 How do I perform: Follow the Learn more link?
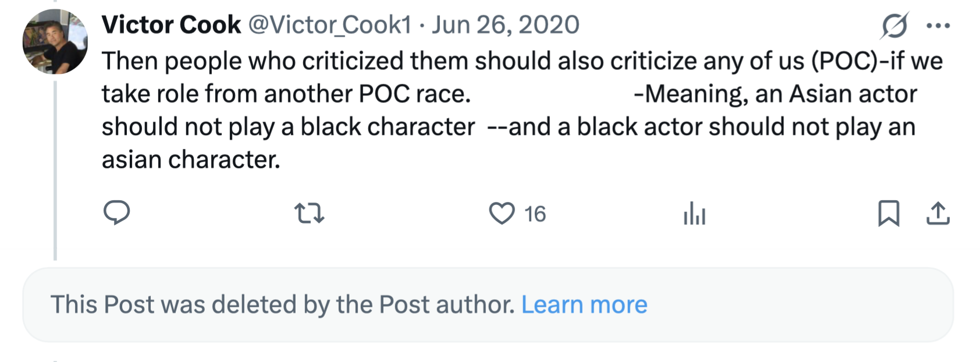584,304
